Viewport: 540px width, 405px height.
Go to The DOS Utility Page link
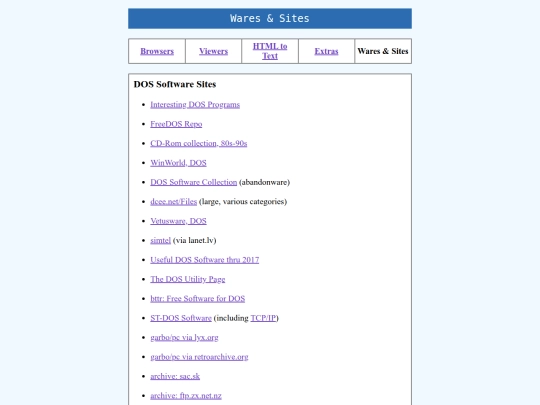(x=188, y=279)
